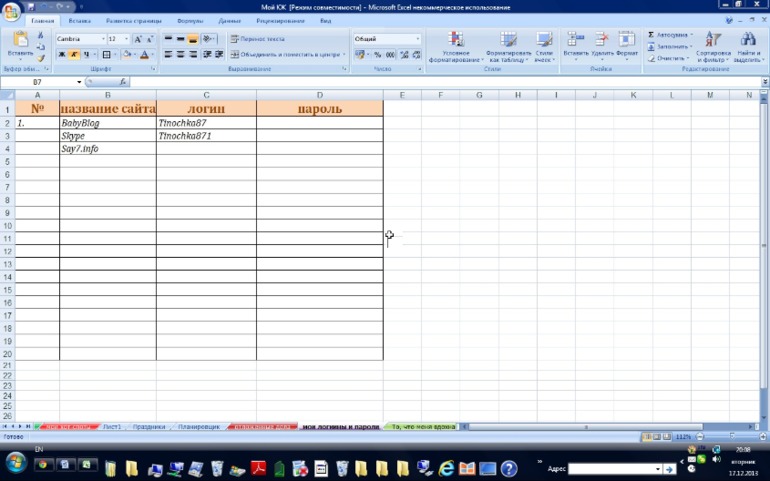Apply percent style format
Image resolution: width=770 pixels, height=481 pixels.
pos(377,55)
